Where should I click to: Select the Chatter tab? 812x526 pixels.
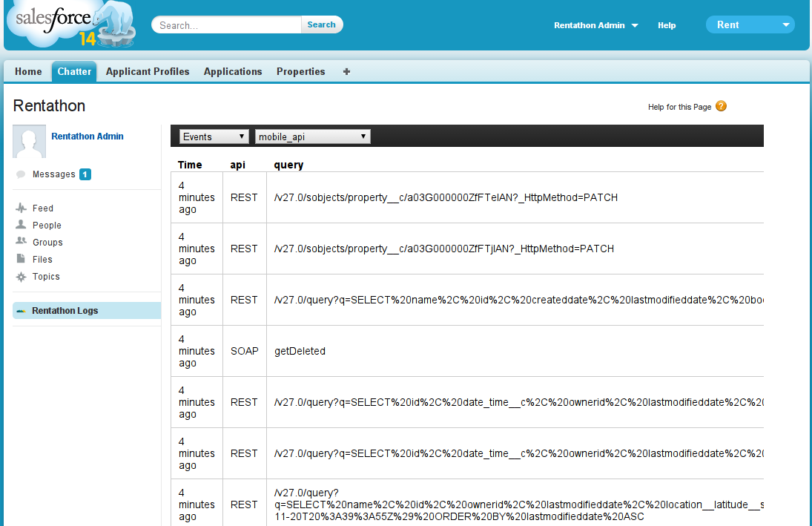(74, 71)
